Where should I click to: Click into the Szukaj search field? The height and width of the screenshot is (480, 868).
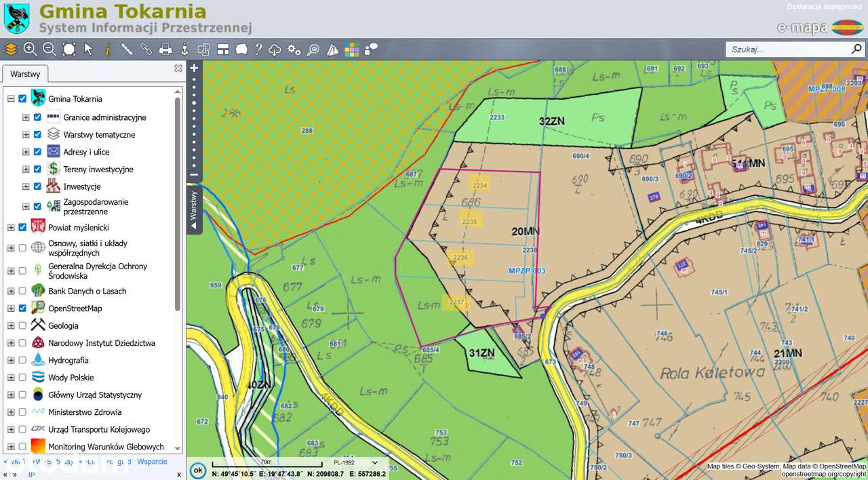pyautogui.click(x=787, y=49)
